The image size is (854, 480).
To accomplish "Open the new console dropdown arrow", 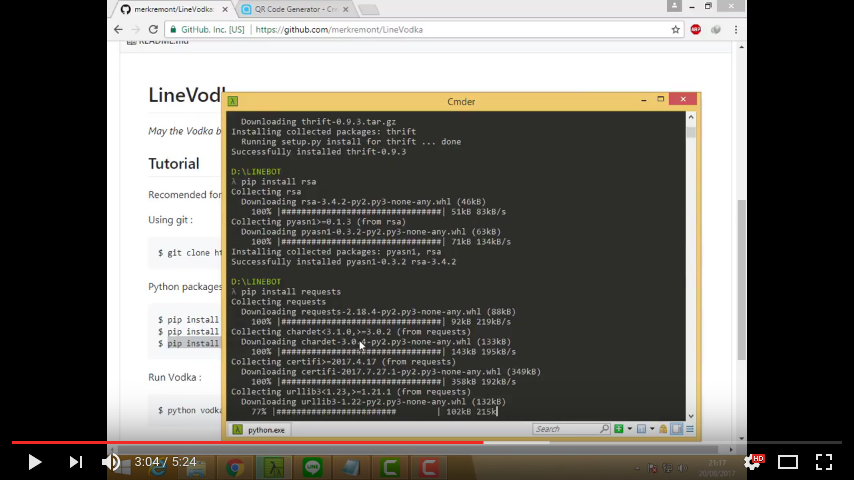I will click(630, 429).
